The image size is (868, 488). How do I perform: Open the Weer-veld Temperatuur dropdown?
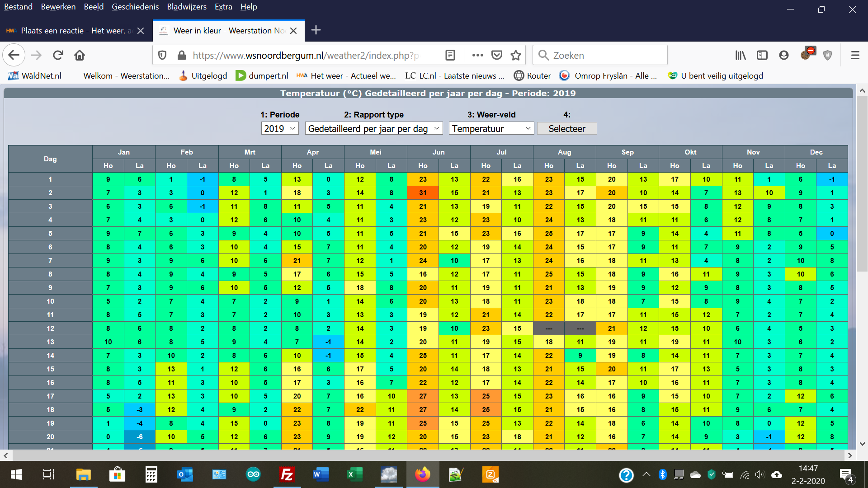pos(491,129)
